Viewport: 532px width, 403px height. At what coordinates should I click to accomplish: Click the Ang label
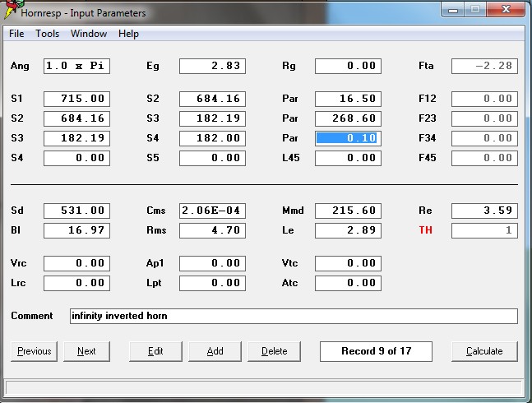20,66
